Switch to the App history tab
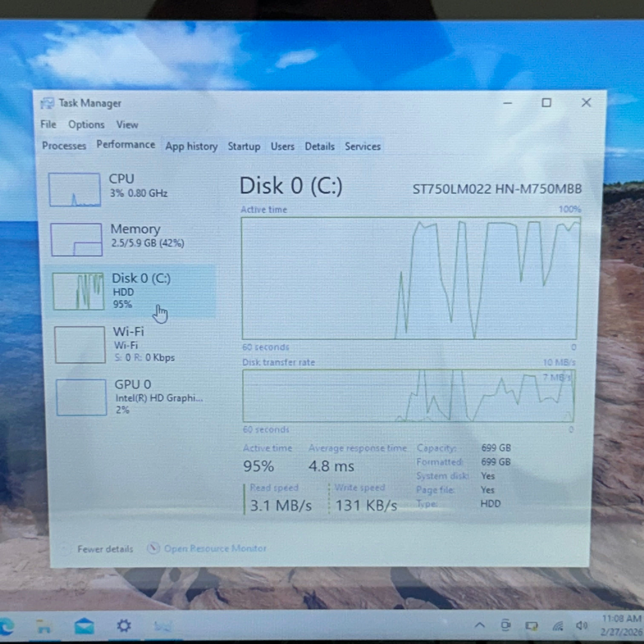 191,146
